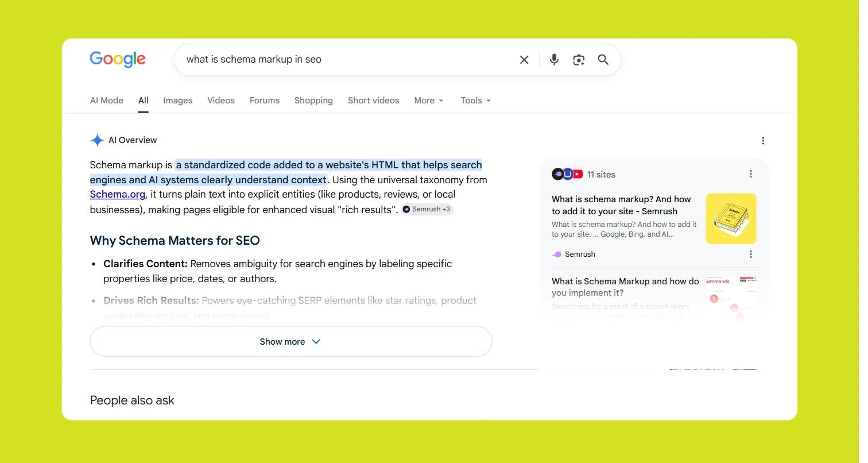This screenshot has height=463, width=868.
Task: Click the Semrush +3 source chip
Action: click(427, 209)
